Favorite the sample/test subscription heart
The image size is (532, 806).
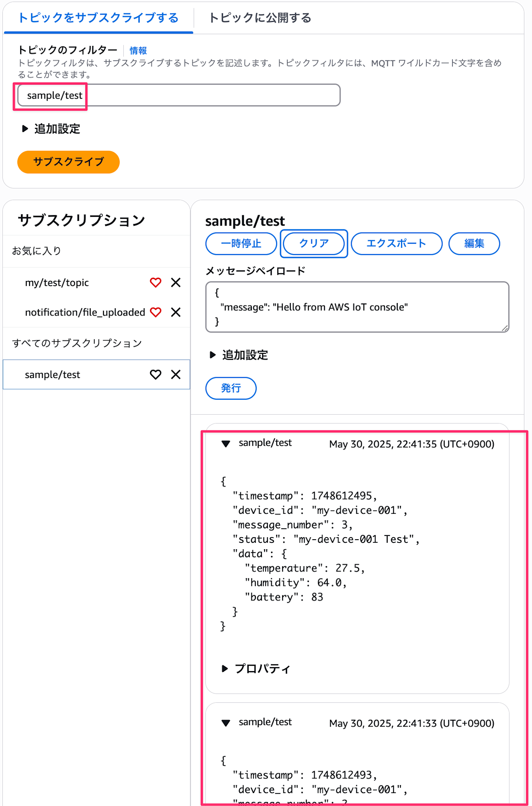(156, 374)
